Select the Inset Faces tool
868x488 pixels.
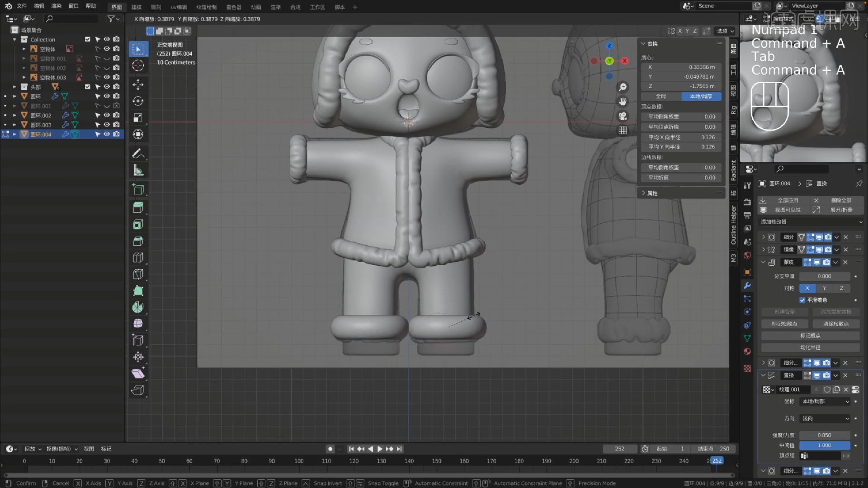[x=138, y=224]
